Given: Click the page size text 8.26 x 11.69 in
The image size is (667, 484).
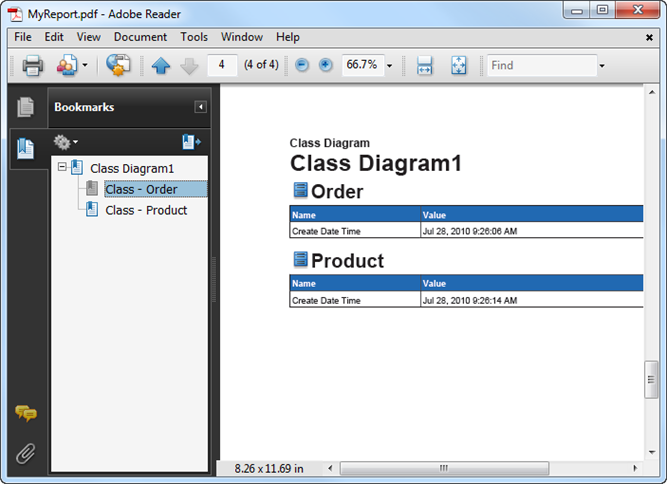Looking at the screenshot, I should tap(269, 469).
